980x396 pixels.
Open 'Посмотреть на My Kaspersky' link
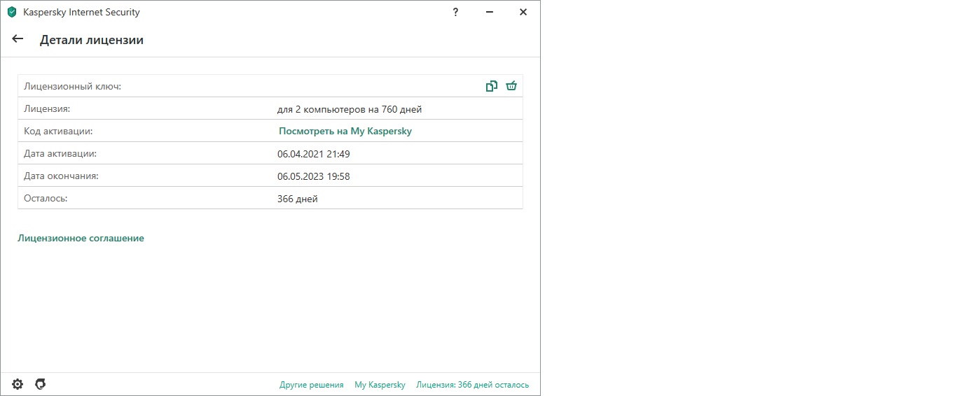coord(345,131)
